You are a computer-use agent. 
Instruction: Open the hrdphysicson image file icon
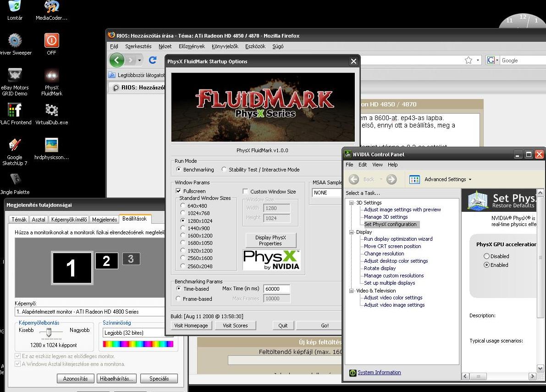click(51, 145)
